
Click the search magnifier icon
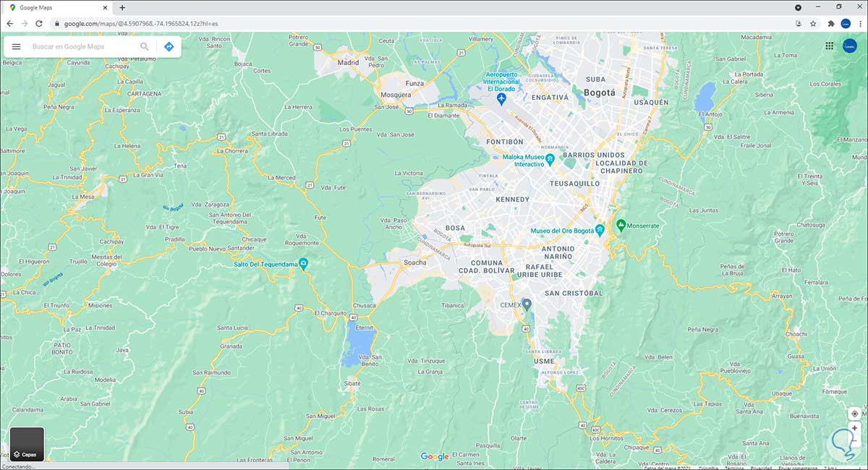coord(145,46)
